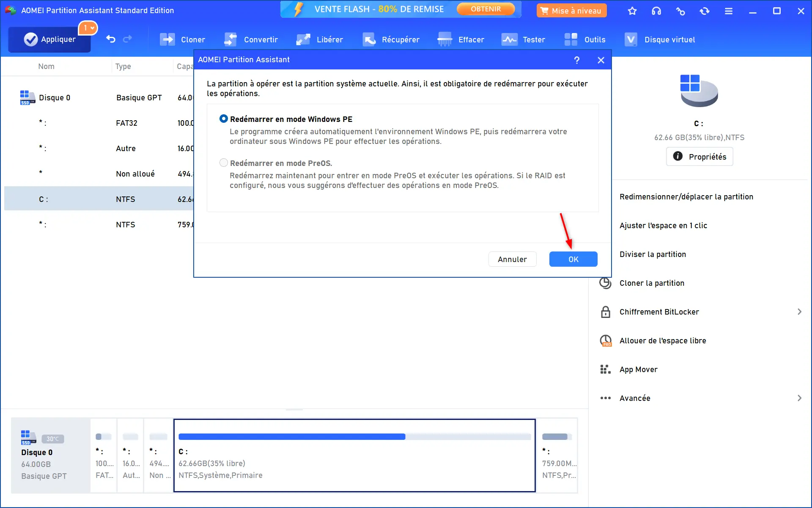Click Annuler in the dialog
This screenshot has height=508, width=812.
click(512, 259)
